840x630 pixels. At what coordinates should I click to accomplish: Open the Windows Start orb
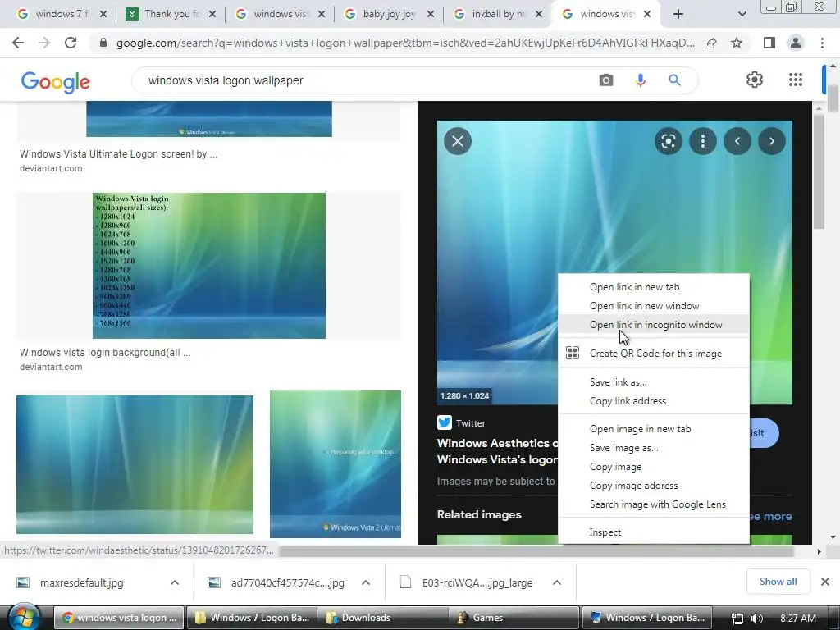(x=24, y=617)
